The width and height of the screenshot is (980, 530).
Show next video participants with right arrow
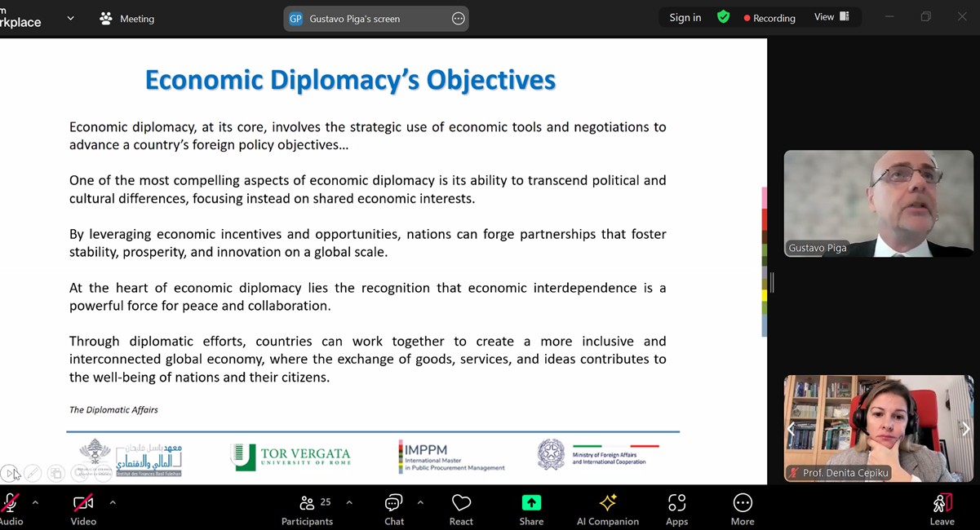pyautogui.click(x=965, y=429)
